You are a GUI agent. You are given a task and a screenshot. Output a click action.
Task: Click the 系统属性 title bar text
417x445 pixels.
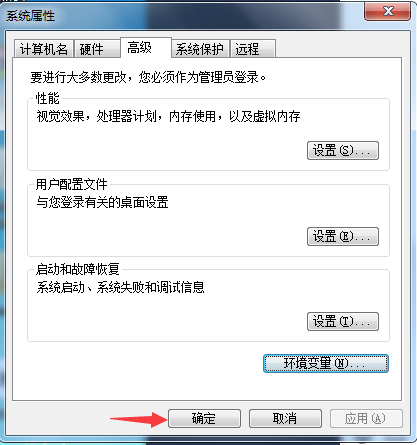coord(30,16)
